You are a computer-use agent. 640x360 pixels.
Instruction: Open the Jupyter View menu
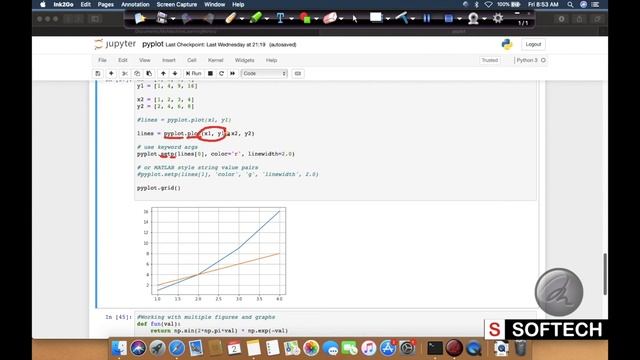click(x=144, y=60)
